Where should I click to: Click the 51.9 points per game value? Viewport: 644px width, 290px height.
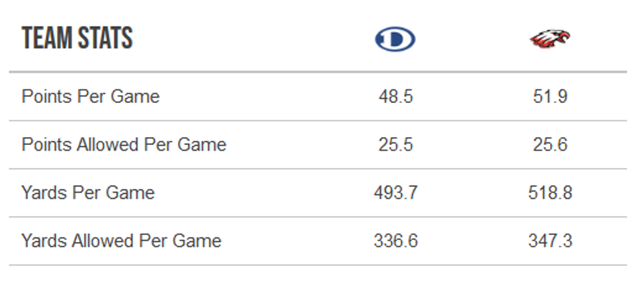click(x=550, y=96)
